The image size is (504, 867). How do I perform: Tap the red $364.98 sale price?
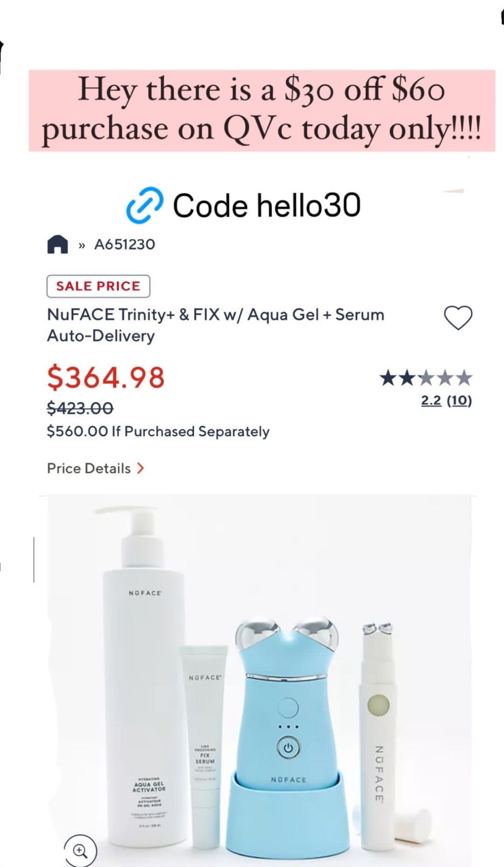[106, 378]
